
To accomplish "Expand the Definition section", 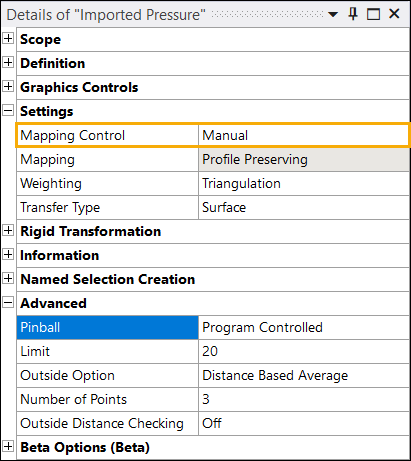I will 8,62.
